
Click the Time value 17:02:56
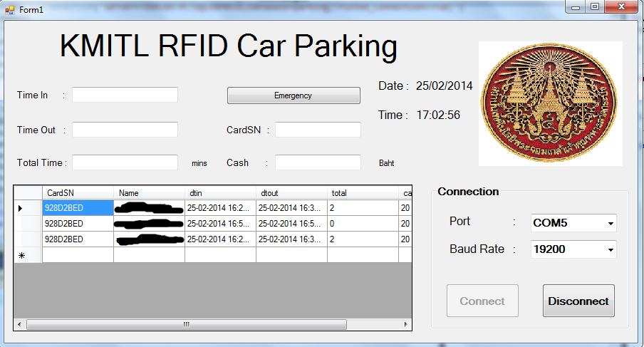tap(438, 115)
